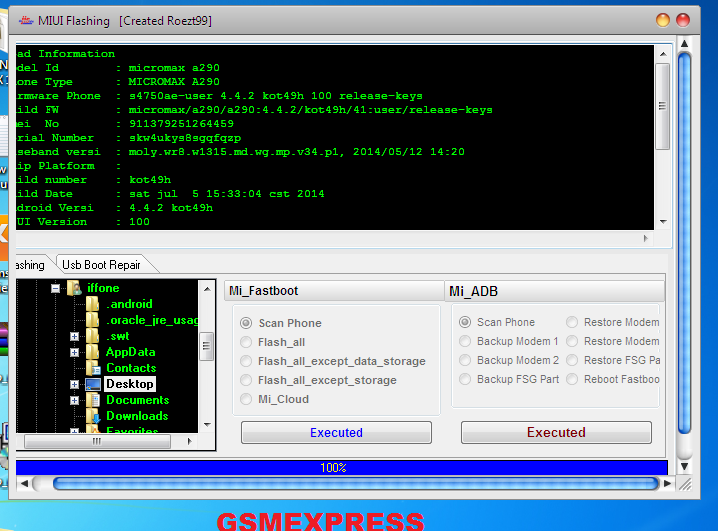Click the resize grip in window corner
The height and width of the screenshot is (531, 718).
coord(685,484)
